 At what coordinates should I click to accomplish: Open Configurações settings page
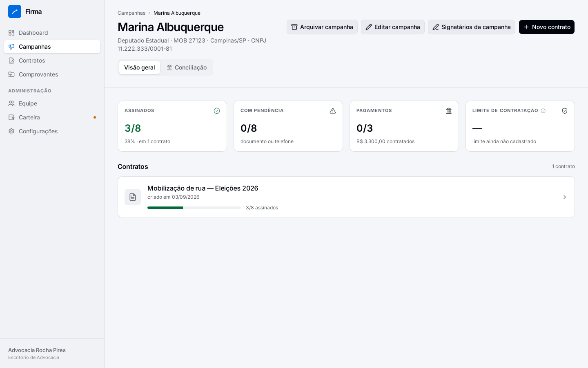coord(52,131)
